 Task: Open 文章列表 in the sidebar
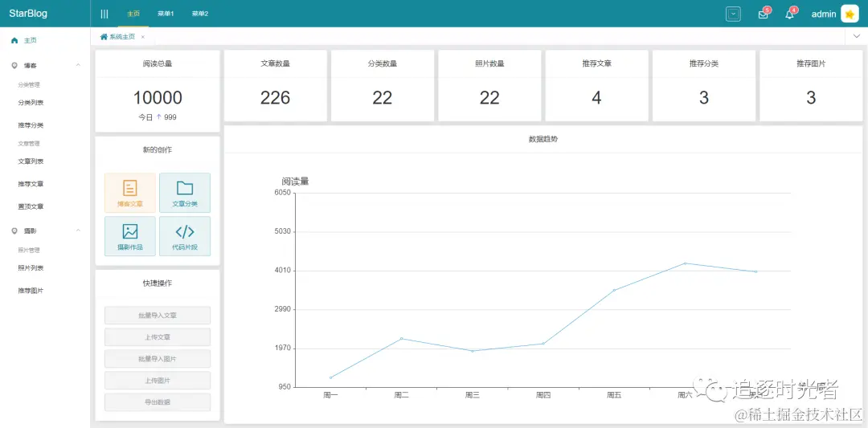31,161
